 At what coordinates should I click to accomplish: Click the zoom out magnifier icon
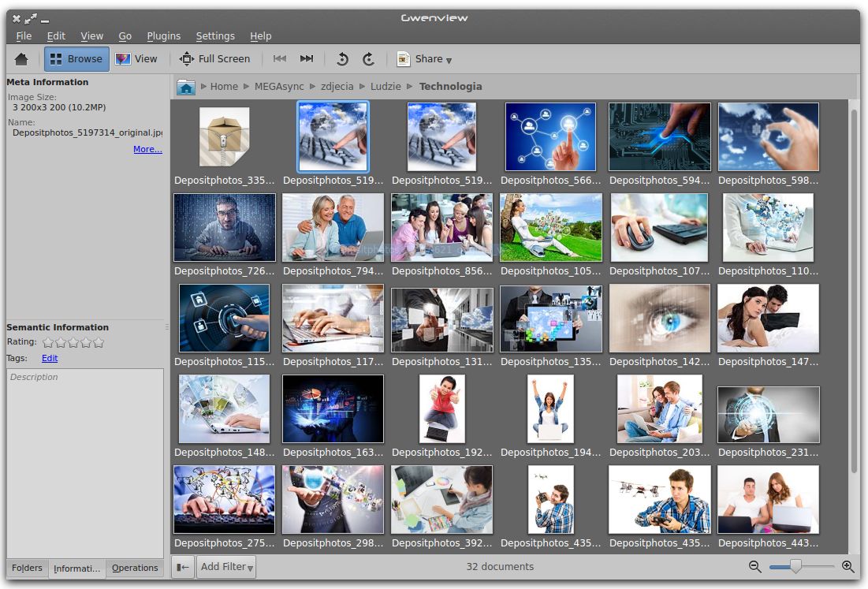tap(754, 566)
